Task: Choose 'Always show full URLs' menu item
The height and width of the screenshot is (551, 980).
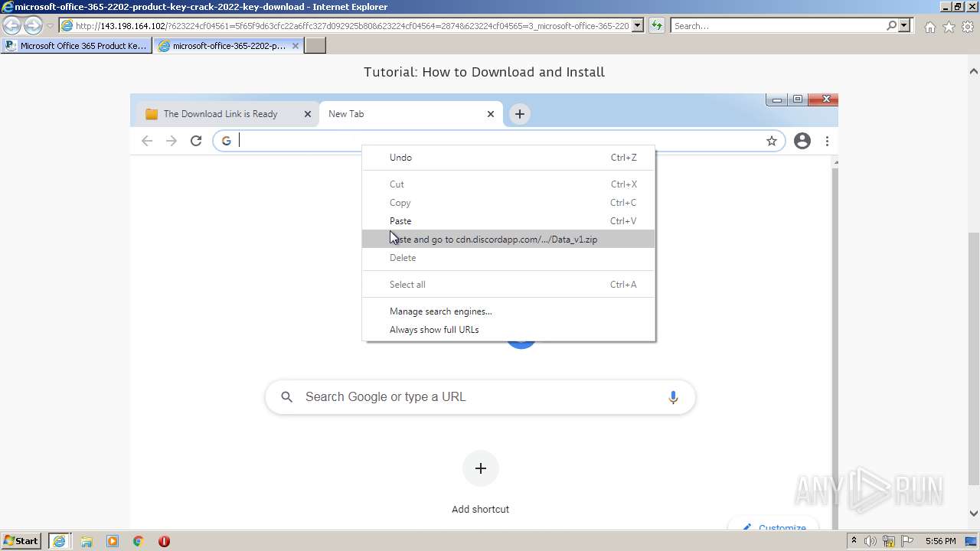Action: point(508,330)
